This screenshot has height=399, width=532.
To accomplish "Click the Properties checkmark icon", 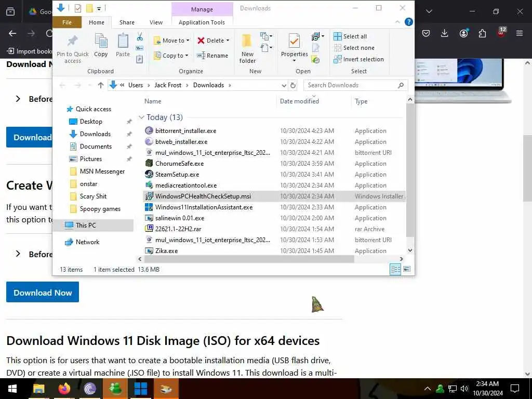I will coord(294,42).
